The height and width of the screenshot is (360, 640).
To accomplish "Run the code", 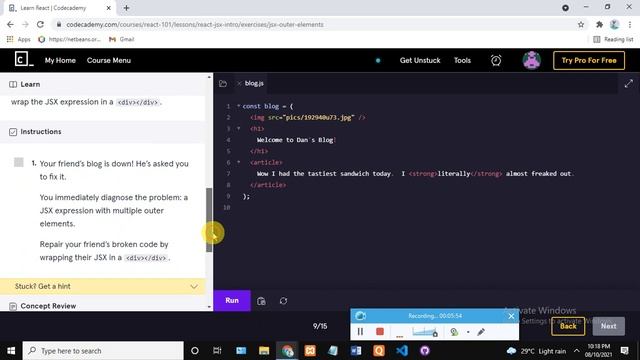I will point(232,300).
